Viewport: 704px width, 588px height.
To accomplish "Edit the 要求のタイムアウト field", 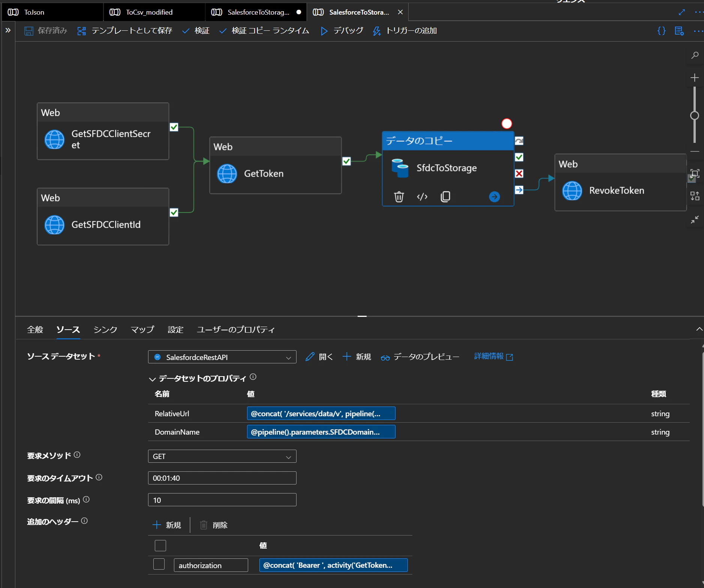I will [x=222, y=478].
